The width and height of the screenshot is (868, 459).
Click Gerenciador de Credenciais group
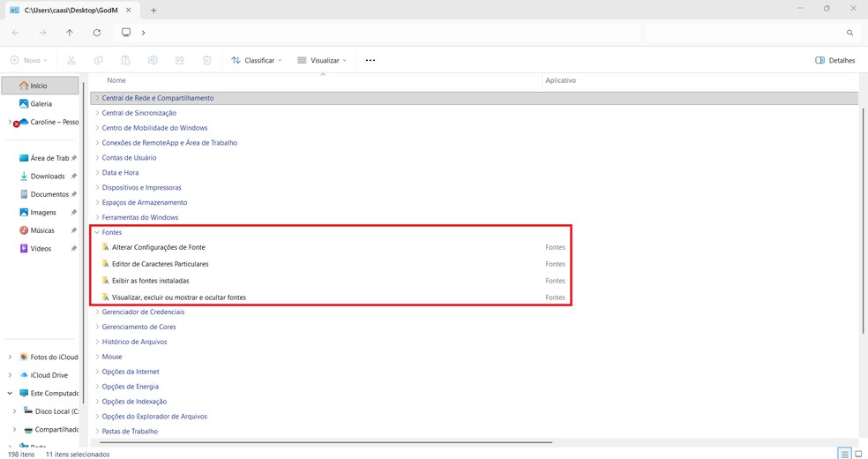tap(144, 312)
